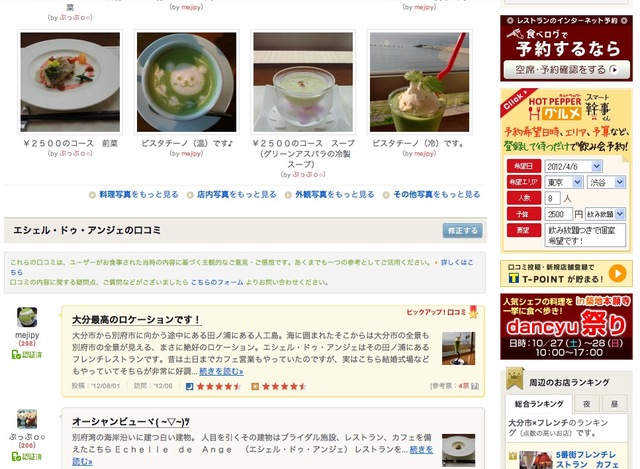Click the 人数 number input field

[x=553, y=198]
